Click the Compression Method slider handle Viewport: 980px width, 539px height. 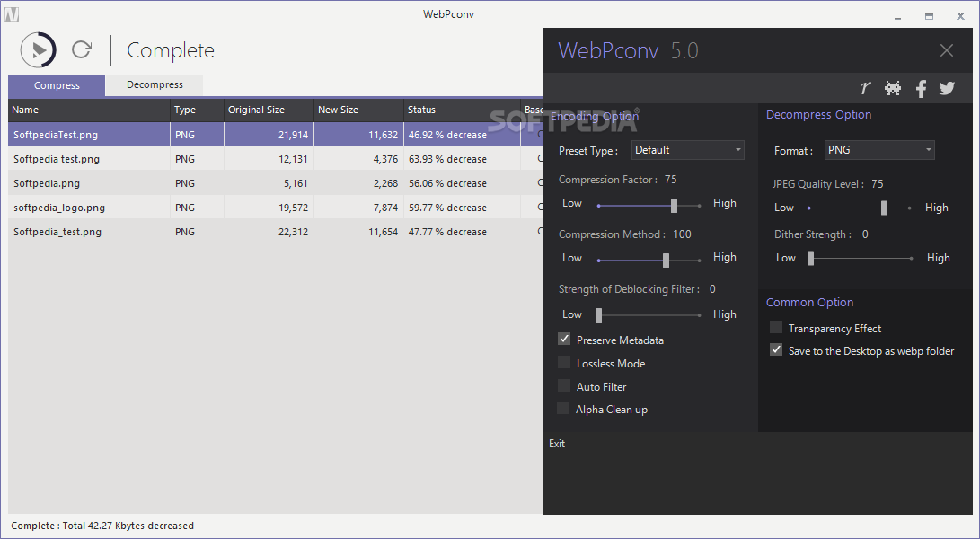click(x=666, y=261)
